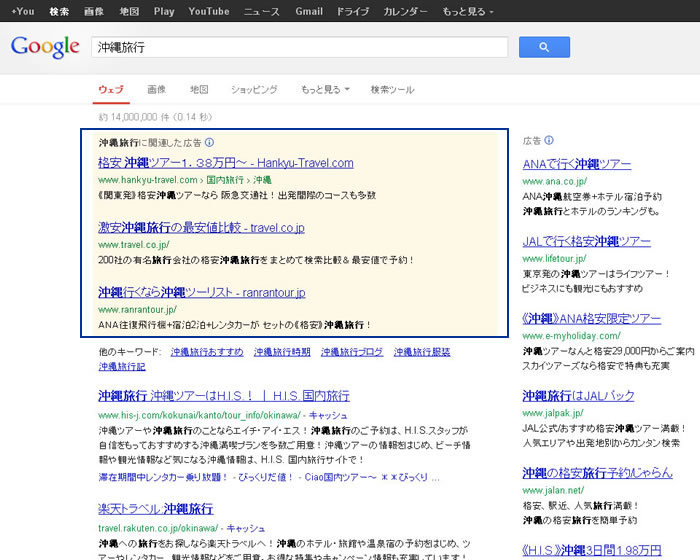Open 沖縄の格安旅行予約じゃらん side ad
700x560 pixels.
coord(597,473)
